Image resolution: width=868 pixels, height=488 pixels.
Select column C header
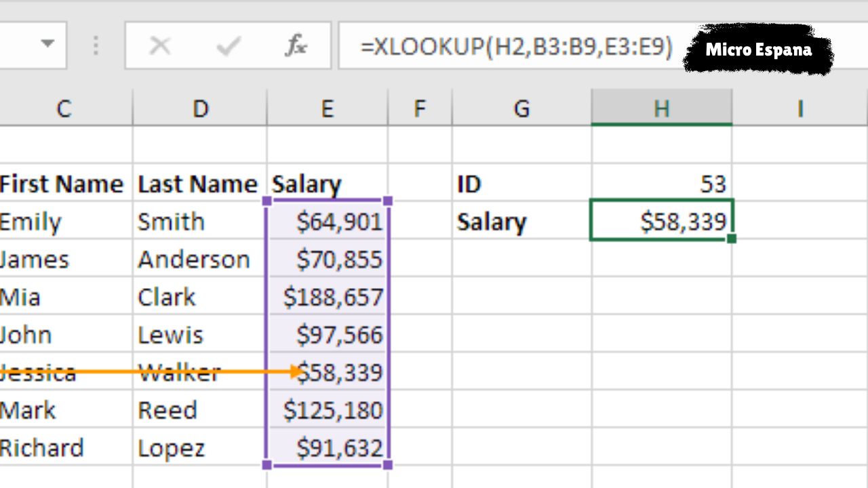[x=64, y=108]
